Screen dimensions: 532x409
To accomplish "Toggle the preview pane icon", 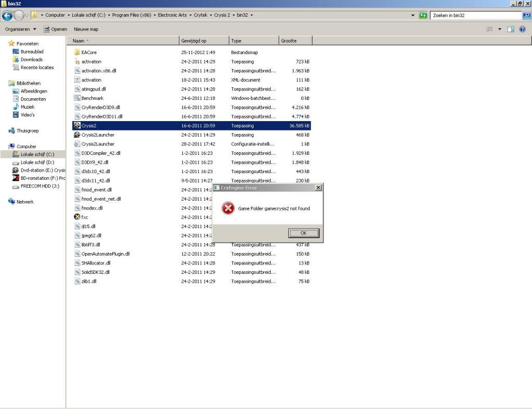I will click(511, 29).
